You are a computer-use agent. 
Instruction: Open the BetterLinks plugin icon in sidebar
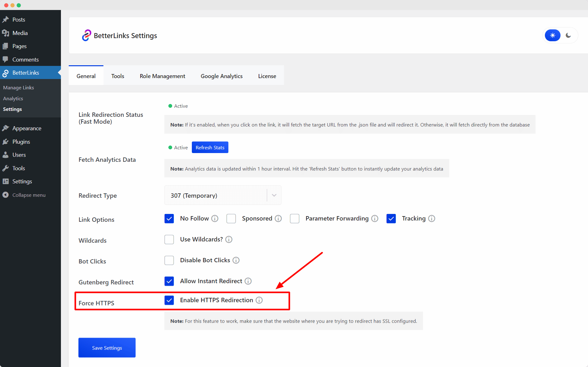tap(6, 73)
